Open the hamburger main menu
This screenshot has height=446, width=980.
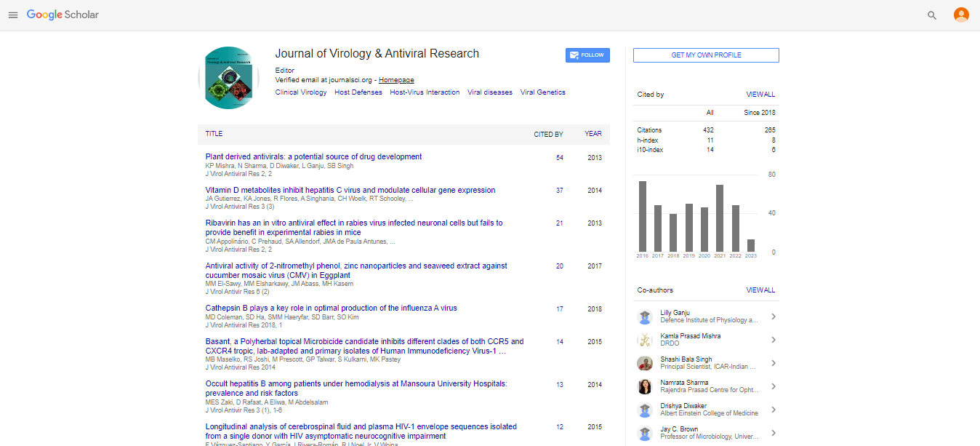(13, 15)
